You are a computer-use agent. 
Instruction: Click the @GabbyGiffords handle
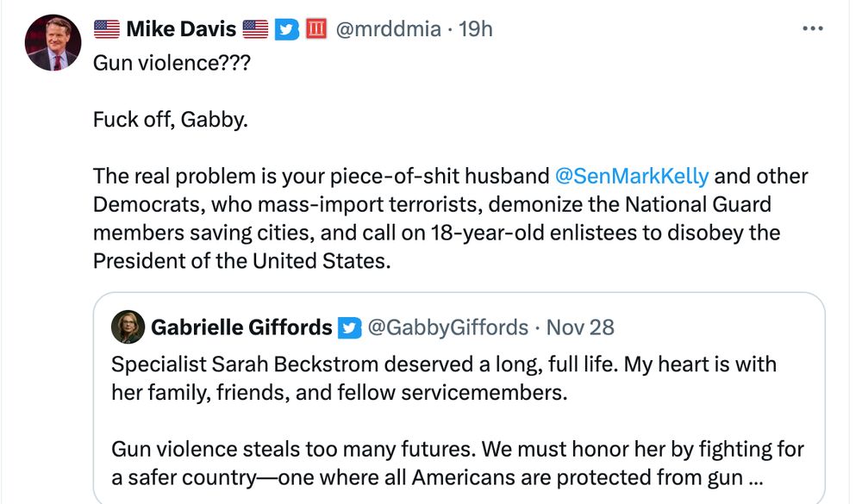(x=448, y=327)
